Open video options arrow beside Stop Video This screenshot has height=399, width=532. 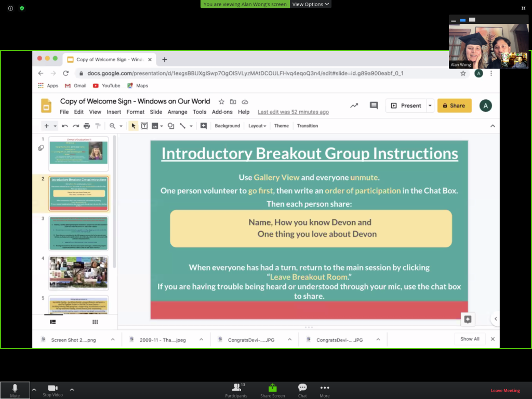[72, 389]
